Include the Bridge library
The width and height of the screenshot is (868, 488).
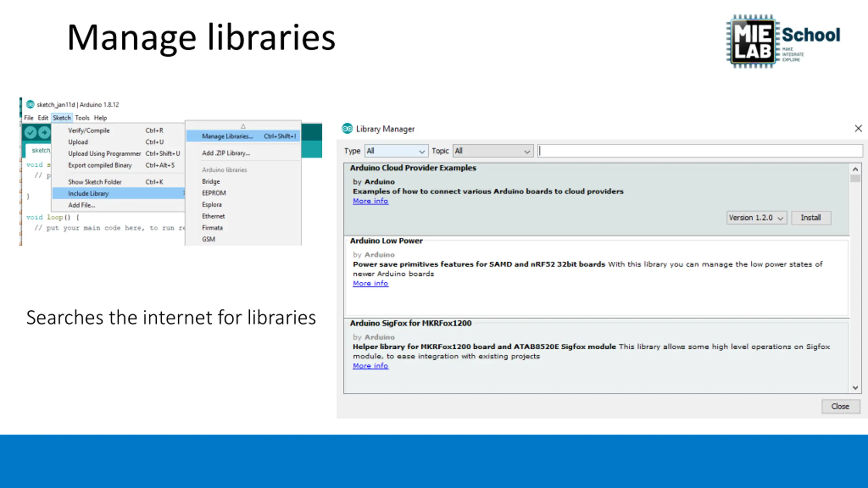[x=243, y=182]
